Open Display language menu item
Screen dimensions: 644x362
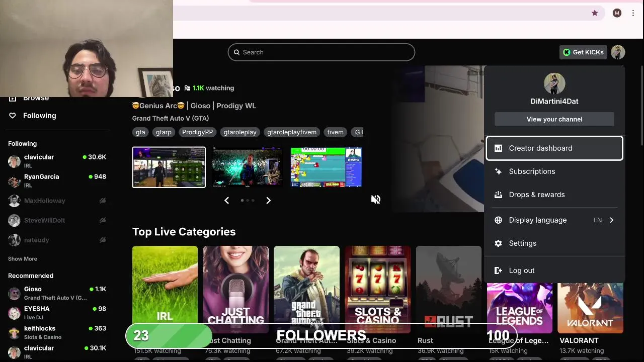coord(554,220)
